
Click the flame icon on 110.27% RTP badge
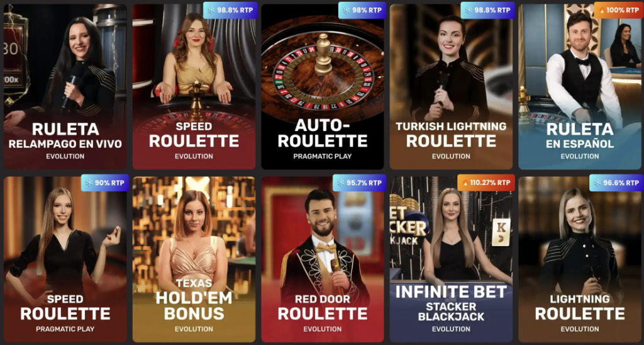[465, 183]
